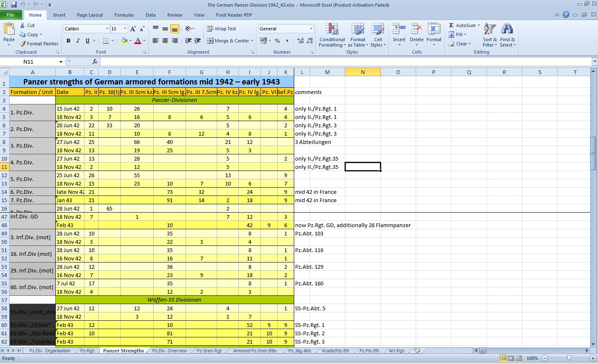Set Bottom Align for cell content
Screen dimensions: 598x364
tap(175, 29)
